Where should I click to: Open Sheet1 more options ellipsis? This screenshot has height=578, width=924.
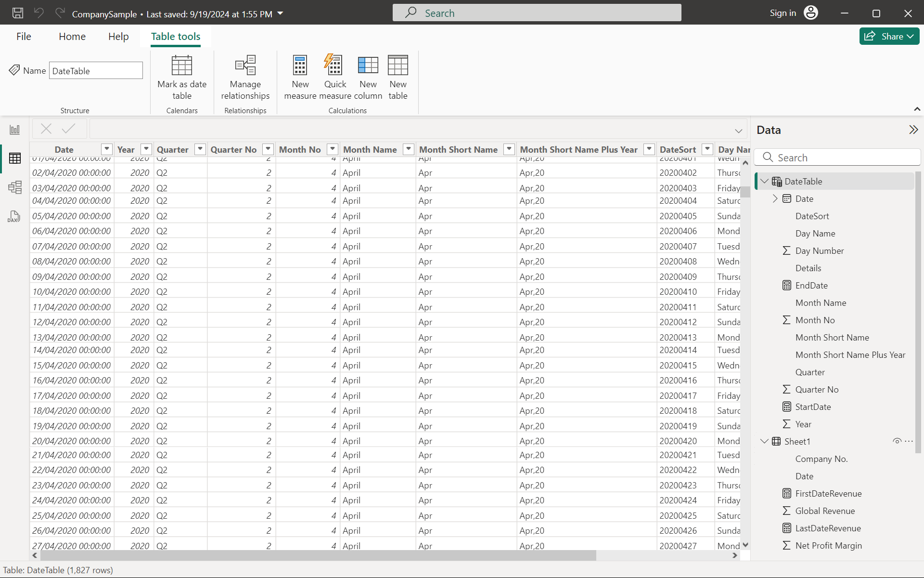pos(909,441)
